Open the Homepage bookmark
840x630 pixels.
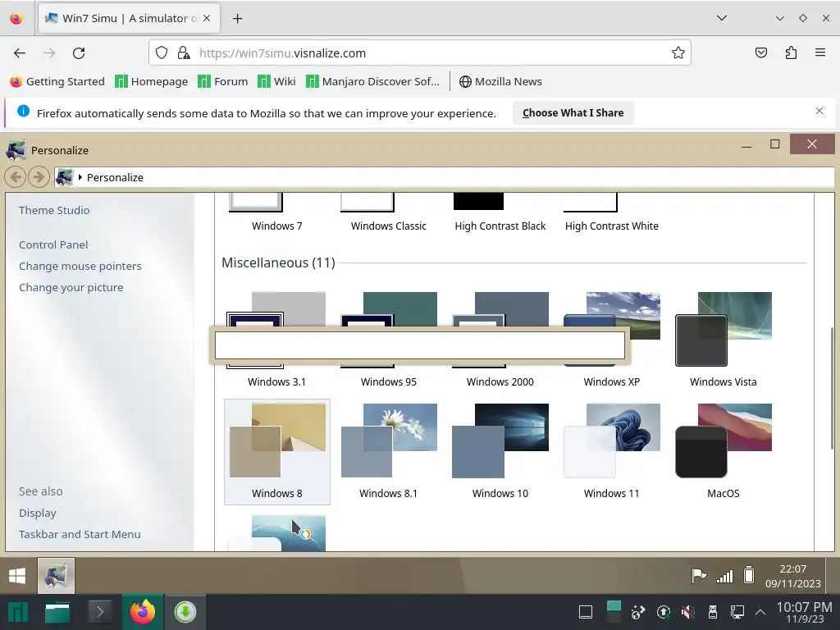152,81
